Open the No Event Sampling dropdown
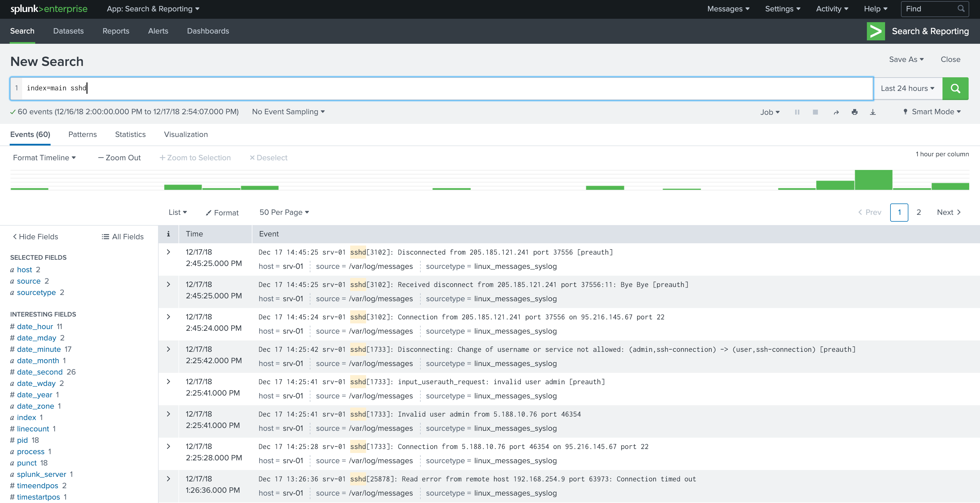 288,112
